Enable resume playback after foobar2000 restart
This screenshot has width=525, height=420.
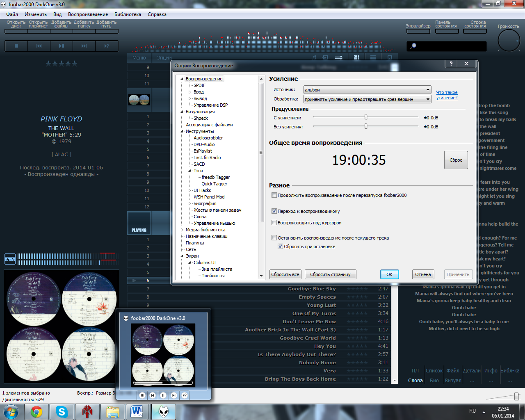274,195
